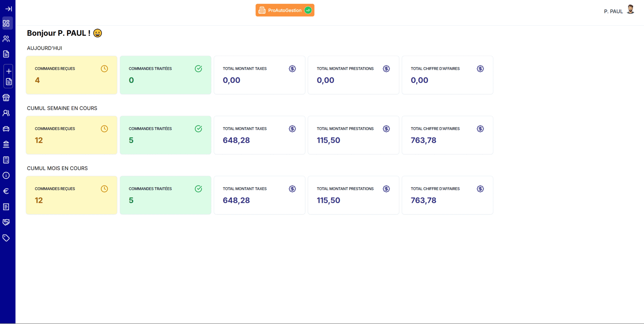Open the store icon in sidebar

point(6,98)
